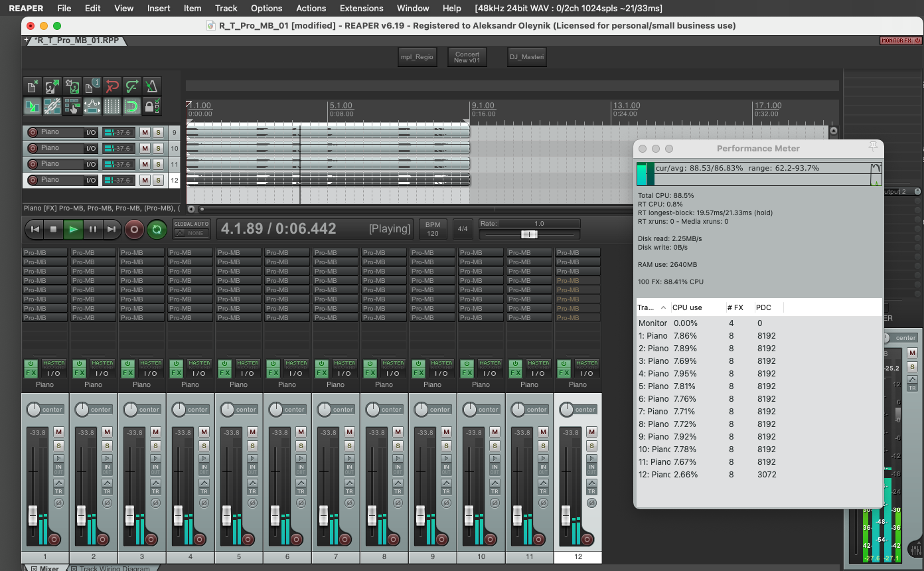Toggle move envelope points with items icon
The image size is (924, 571).
(92, 106)
